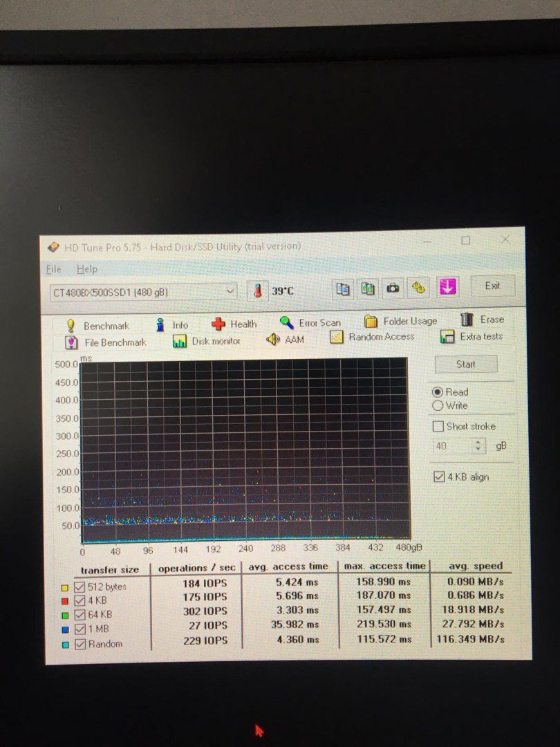
Task: Open the File menu
Action: pyautogui.click(x=54, y=269)
